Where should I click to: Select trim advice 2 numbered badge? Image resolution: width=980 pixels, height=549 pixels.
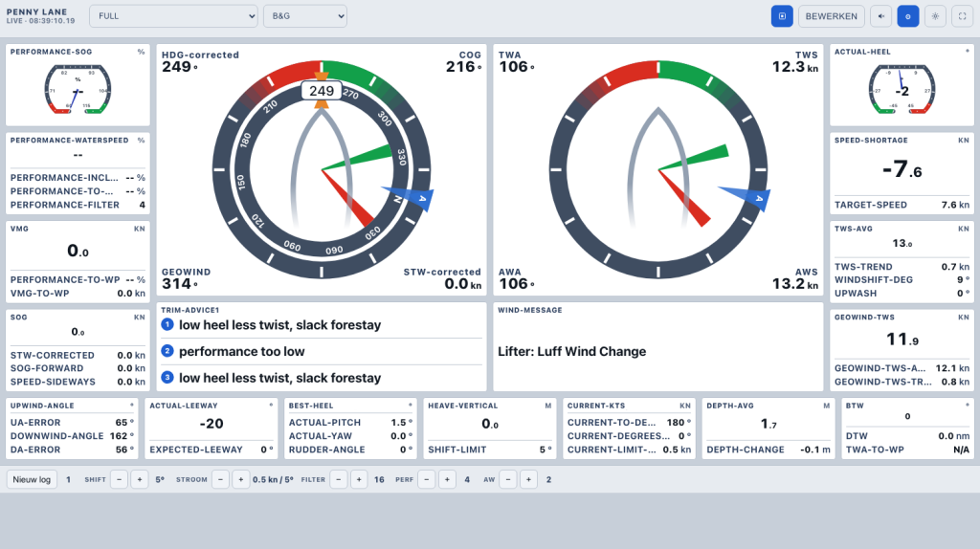click(x=167, y=351)
